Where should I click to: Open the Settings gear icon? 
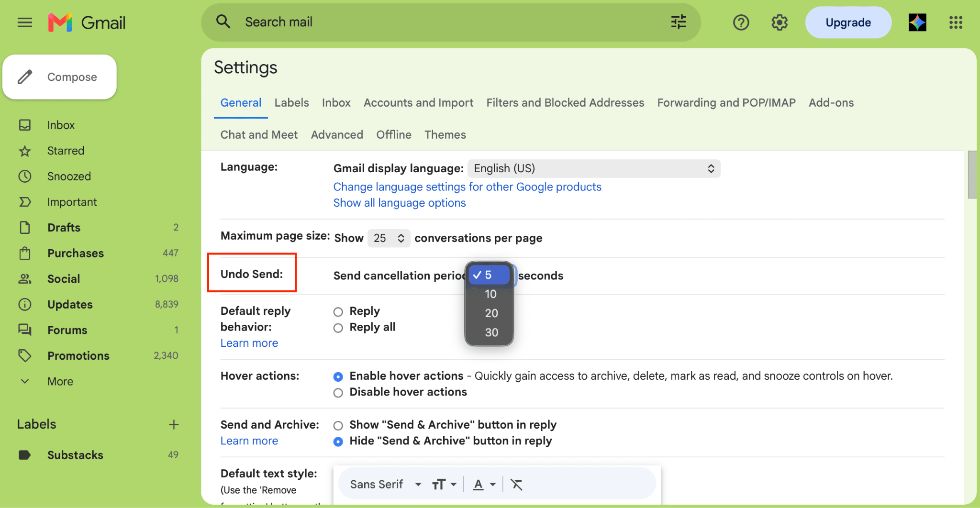point(780,22)
